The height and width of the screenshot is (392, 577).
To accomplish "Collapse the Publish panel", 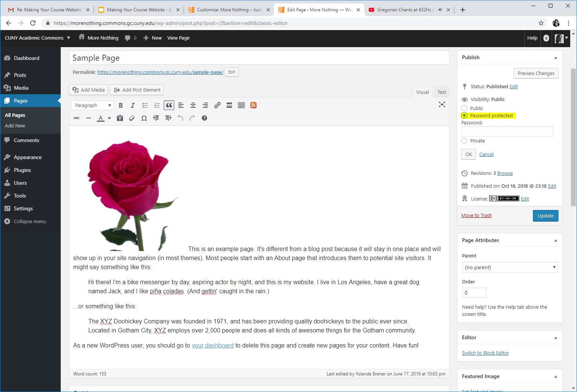I will coord(555,58).
